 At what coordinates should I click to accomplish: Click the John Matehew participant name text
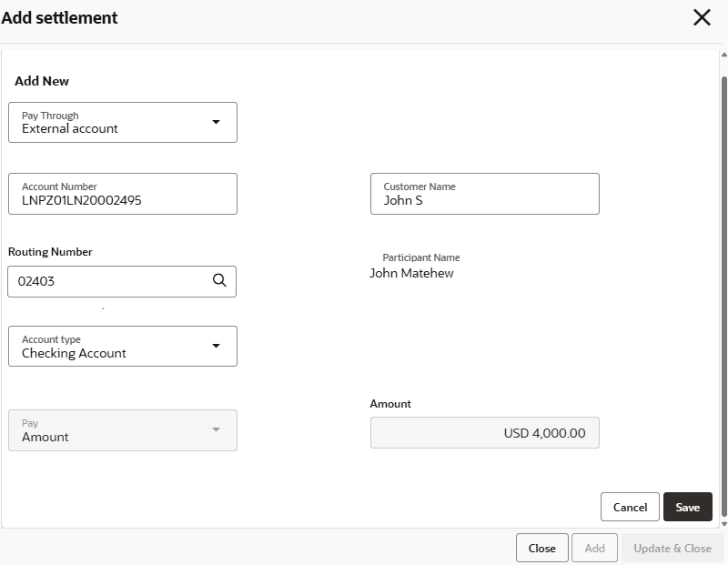(x=411, y=273)
